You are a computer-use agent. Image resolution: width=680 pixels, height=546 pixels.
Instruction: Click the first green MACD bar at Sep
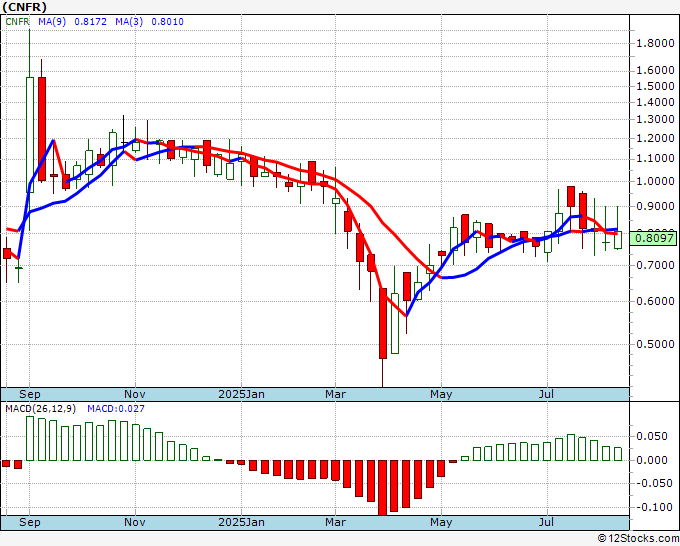(x=29, y=438)
